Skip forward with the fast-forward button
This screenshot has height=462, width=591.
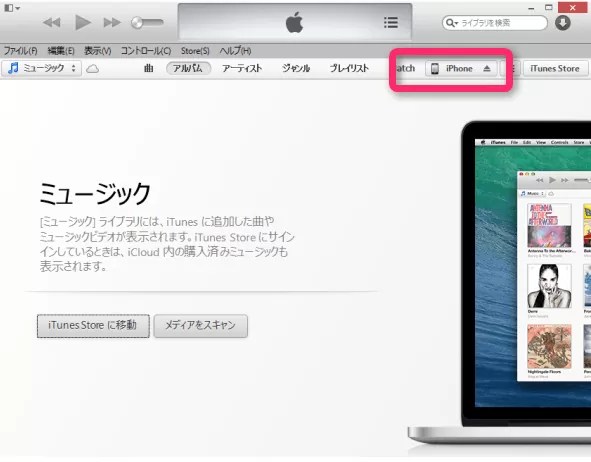point(112,23)
